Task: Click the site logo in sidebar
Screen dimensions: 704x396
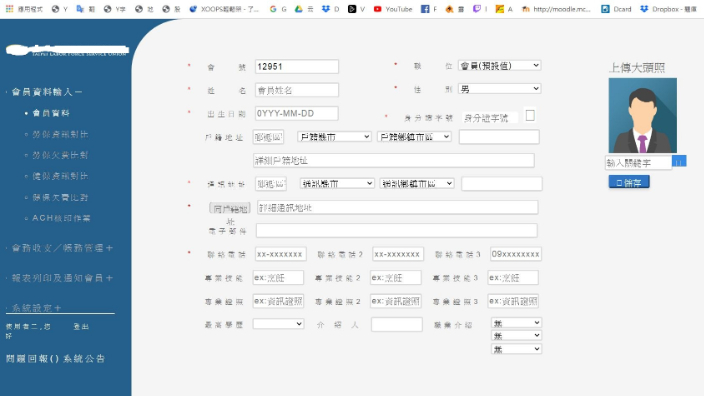Action: click(x=67, y=50)
